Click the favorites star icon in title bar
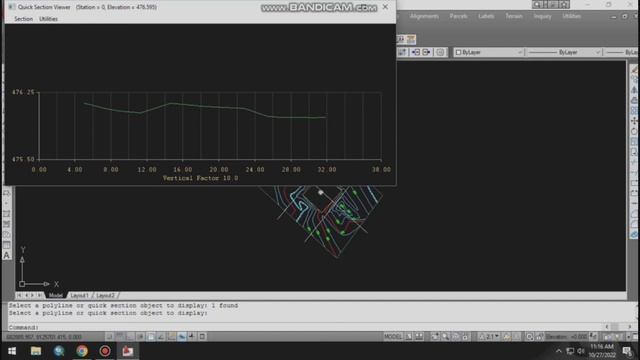 (564, 4)
